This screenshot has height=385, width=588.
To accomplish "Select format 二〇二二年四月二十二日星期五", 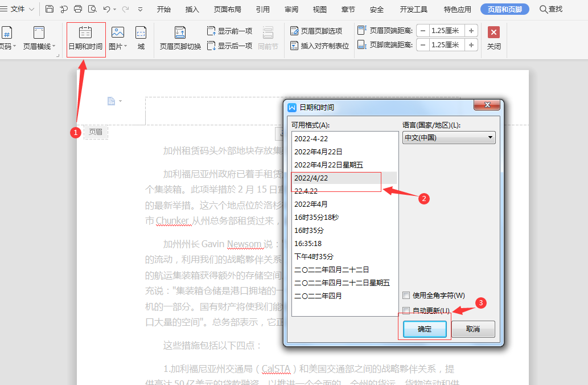I will (344, 282).
